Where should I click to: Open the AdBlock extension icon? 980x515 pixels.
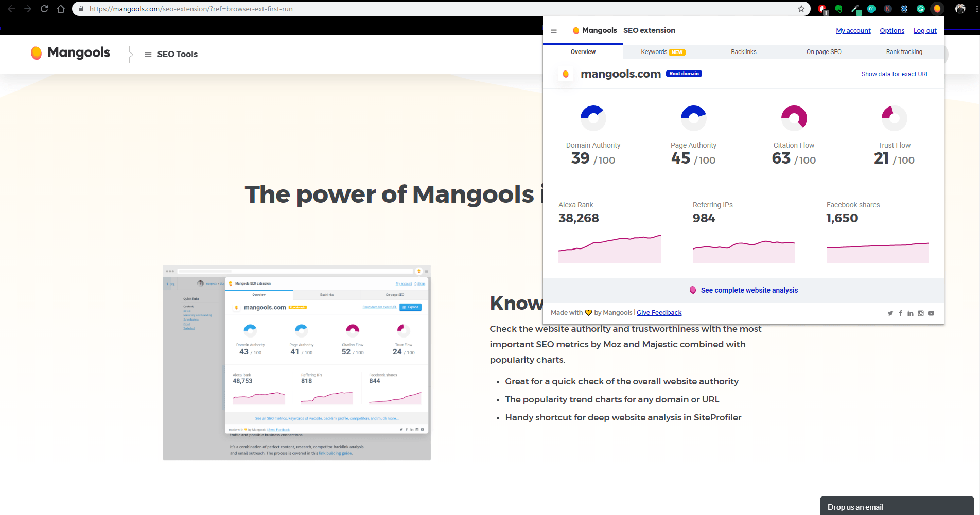(x=822, y=9)
